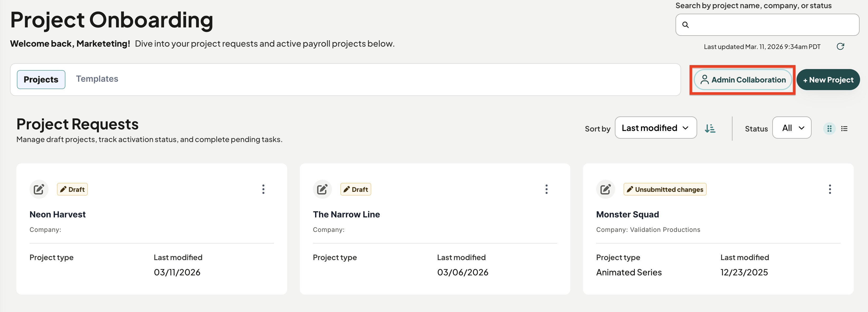Switch to grid view layout
Screen dimensions: 868x312
point(829,129)
